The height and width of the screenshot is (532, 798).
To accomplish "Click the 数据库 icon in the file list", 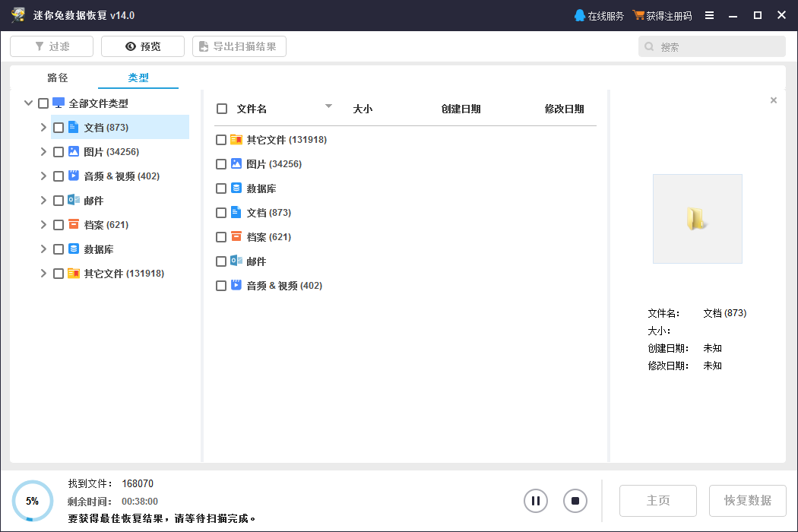I will (x=236, y=188).
